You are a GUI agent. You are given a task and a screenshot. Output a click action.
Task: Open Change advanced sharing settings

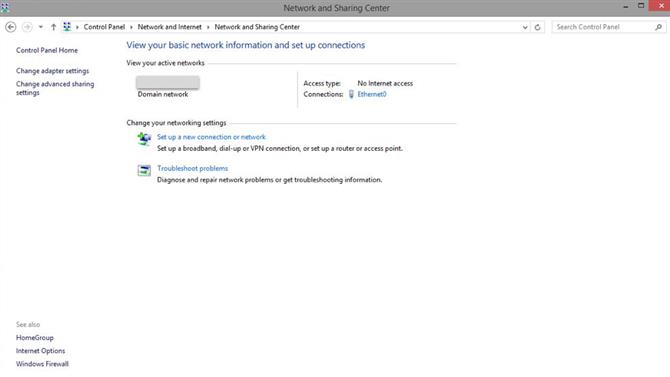tap(55, 88)
